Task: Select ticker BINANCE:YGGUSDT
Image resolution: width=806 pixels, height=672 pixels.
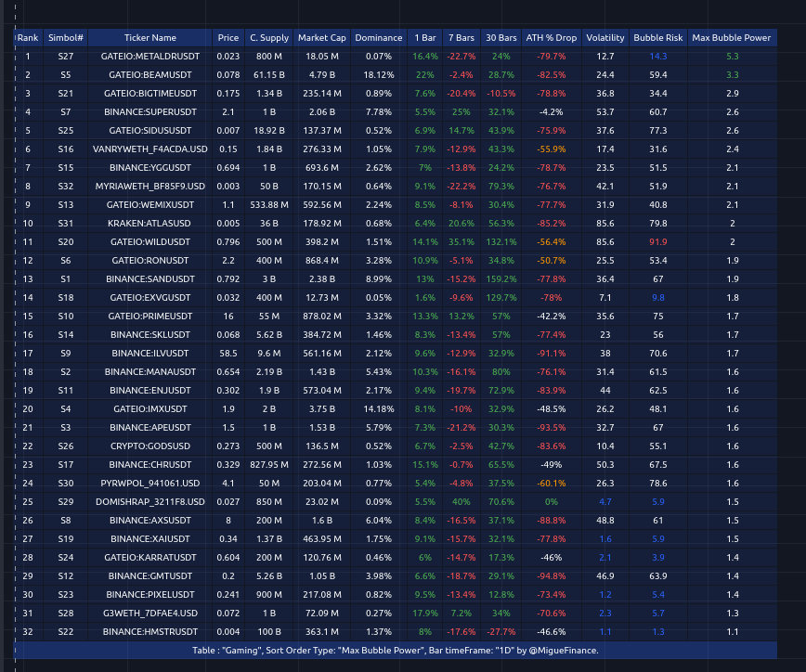Action: [150, 167]
